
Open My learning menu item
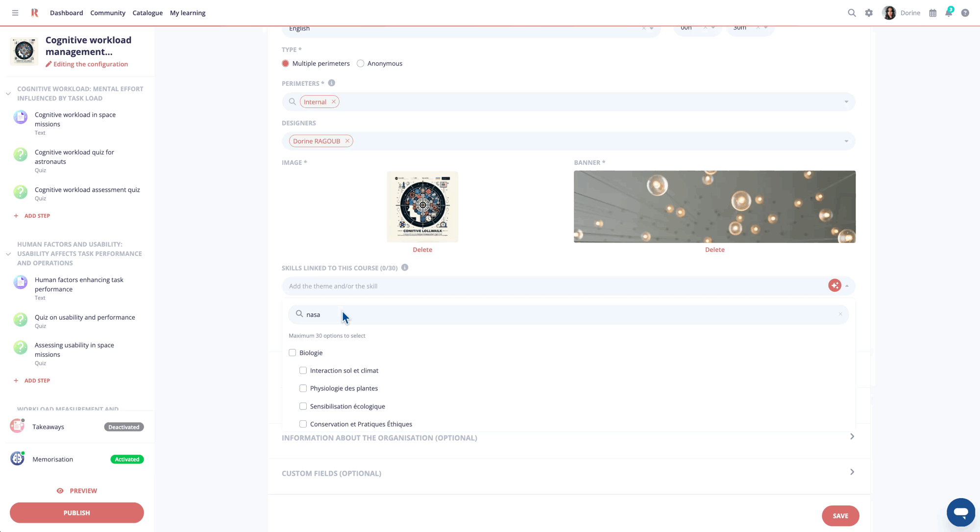tap(188, 13)
